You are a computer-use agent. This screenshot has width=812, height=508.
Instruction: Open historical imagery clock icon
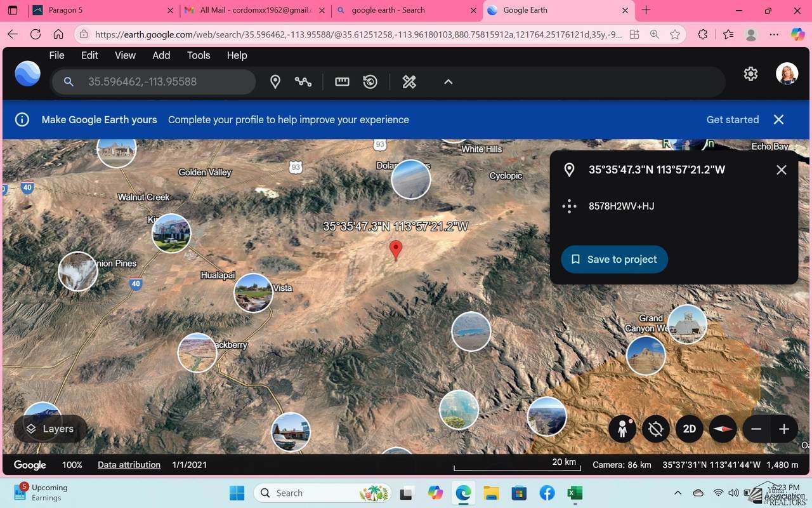(x=370, y=82)
